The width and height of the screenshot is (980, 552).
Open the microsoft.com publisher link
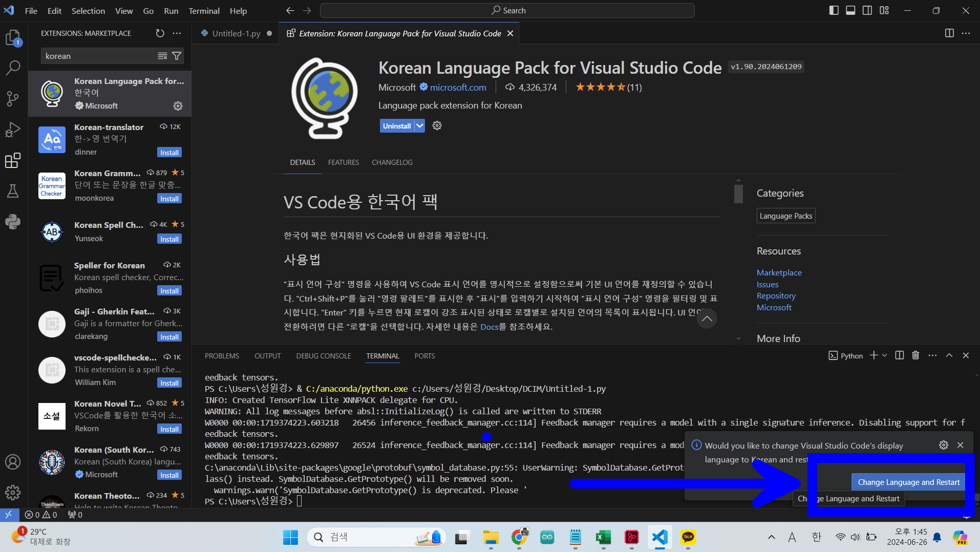point(458,88)
